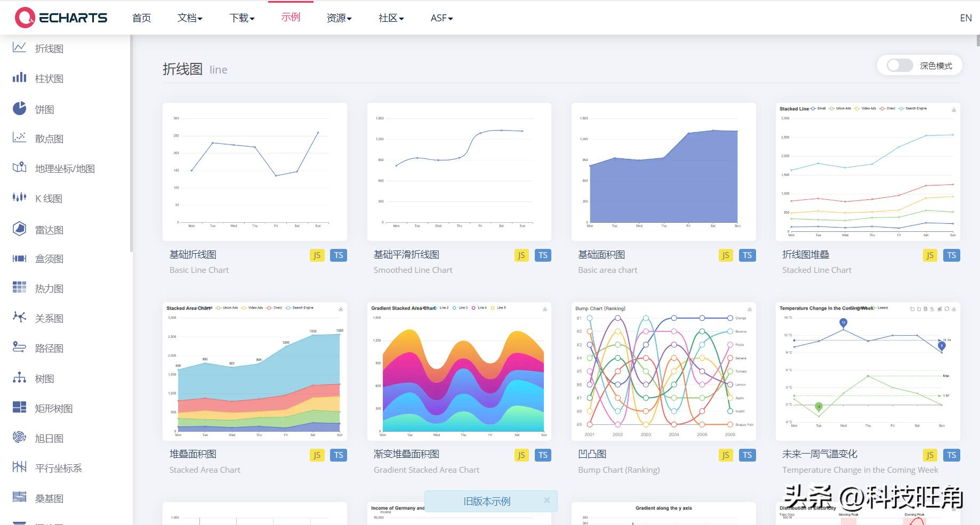The image size is (980, 525).
Task: Open the 旧版本示例 link
Action: [486, 501]
